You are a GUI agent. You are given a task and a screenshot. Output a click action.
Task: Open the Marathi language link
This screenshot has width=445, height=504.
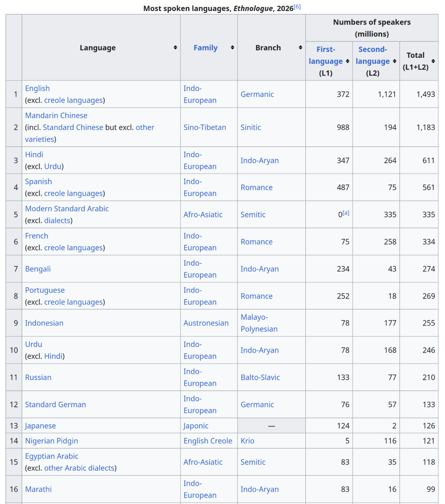pyautogui.click(x=38, y=489)
